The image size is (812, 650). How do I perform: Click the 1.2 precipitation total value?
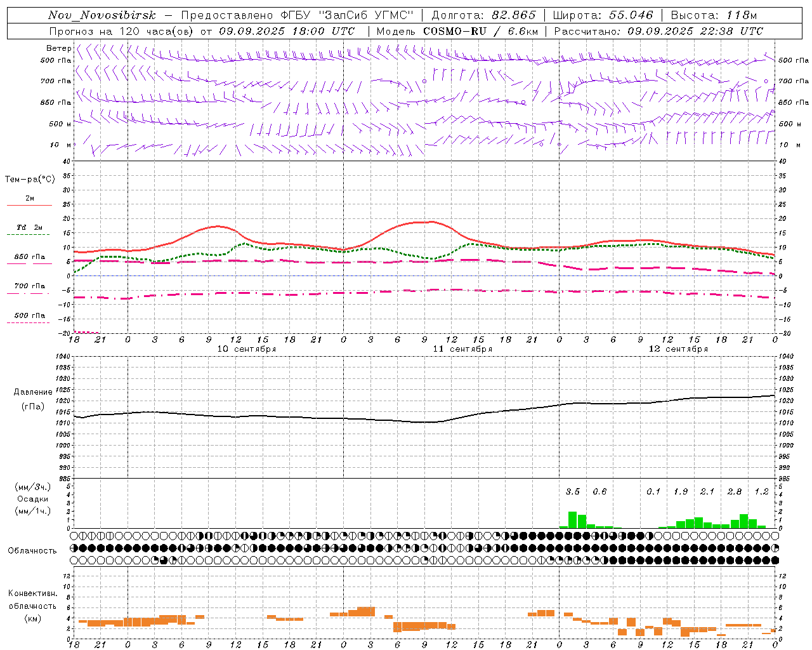point(761,491)
